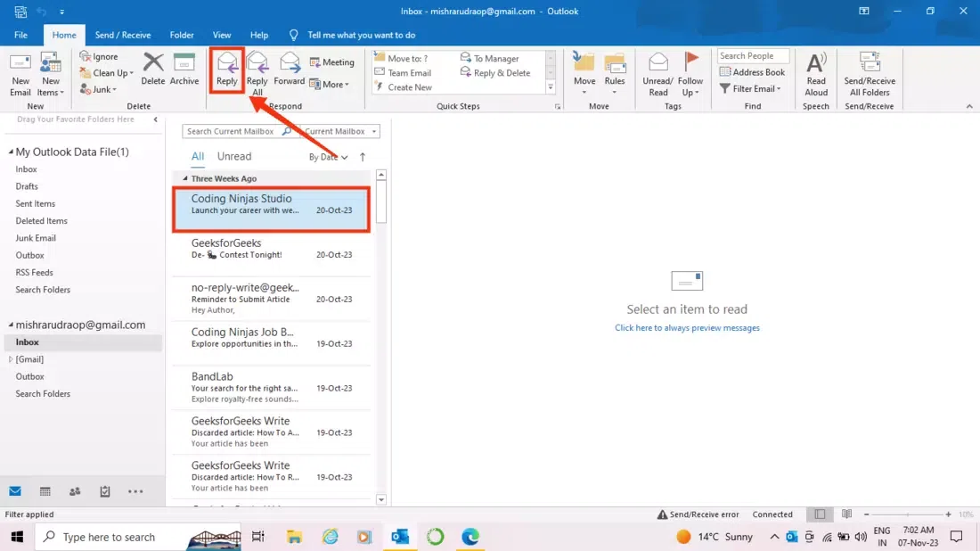Start Read Aloud speech
This screenshot has width=980, height=551.
pyautogui.click(x=815, y=74)
